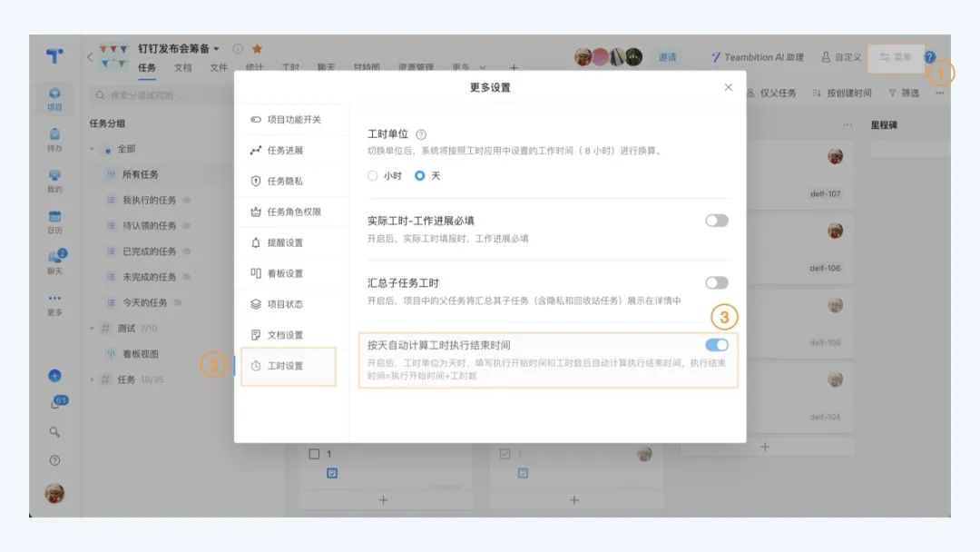Click the 邀请 invite button
980x552 pixels.
tap(668, 57)
